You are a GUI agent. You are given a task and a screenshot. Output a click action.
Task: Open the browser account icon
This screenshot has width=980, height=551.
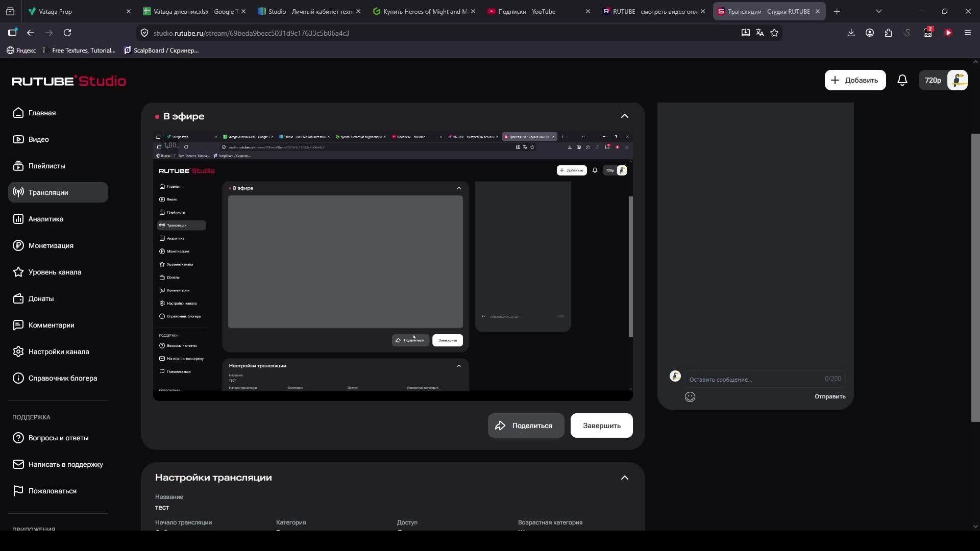(870, 33)
